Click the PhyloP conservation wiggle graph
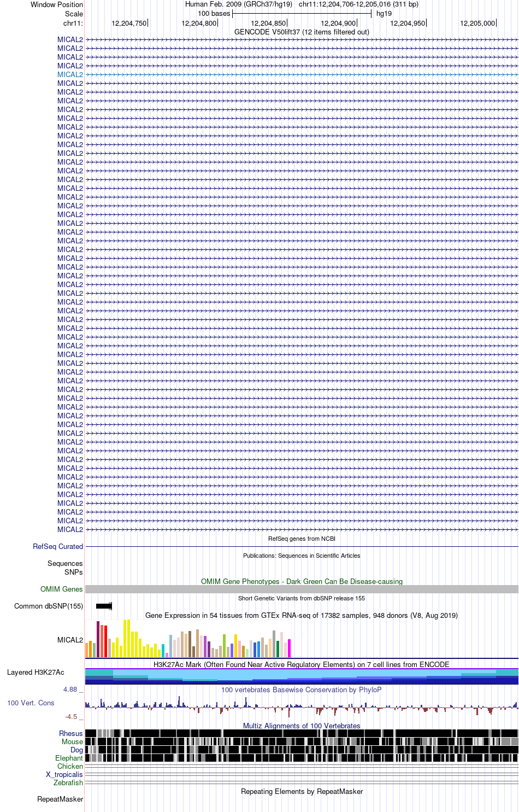 [x=302, y=705]
